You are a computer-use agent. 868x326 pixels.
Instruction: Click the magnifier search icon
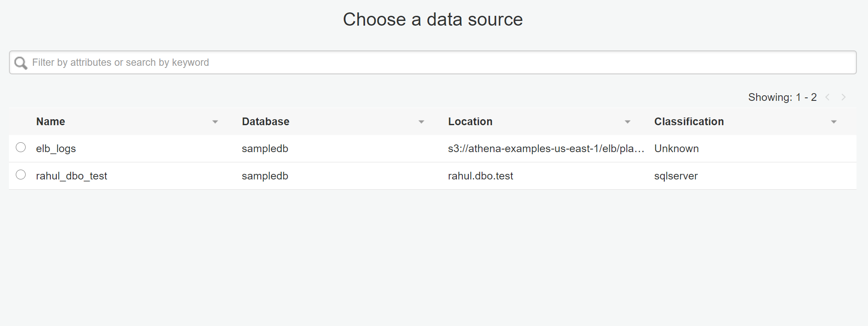[x=20, y=63]
